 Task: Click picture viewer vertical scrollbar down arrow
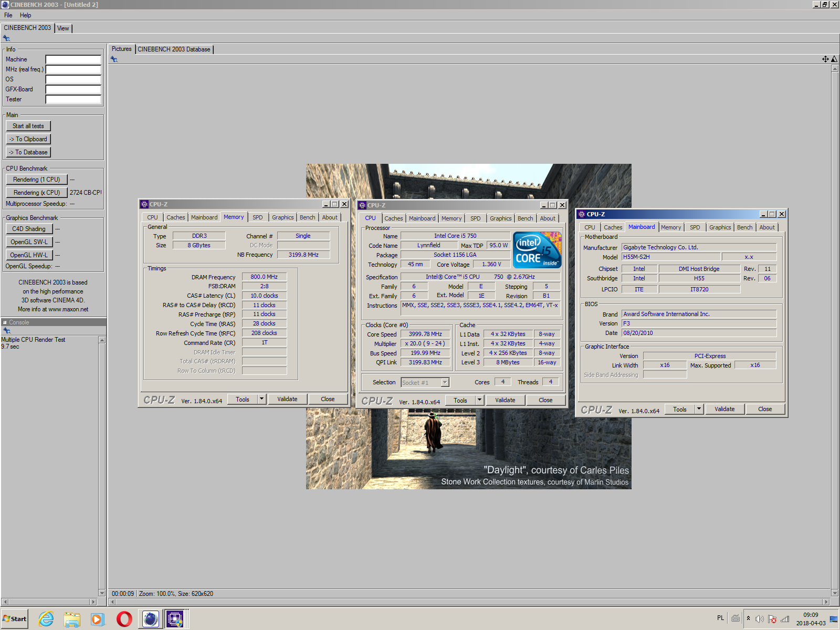[835, 593]
